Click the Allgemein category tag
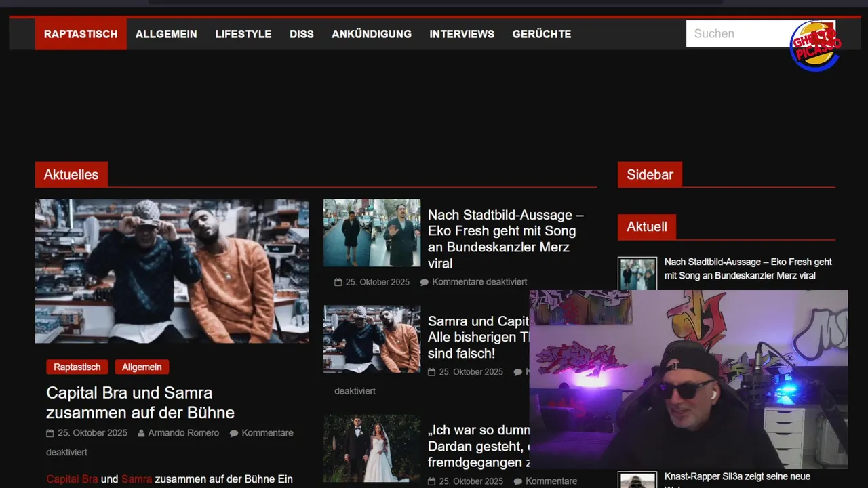868x488 pixels. [142, 367]
